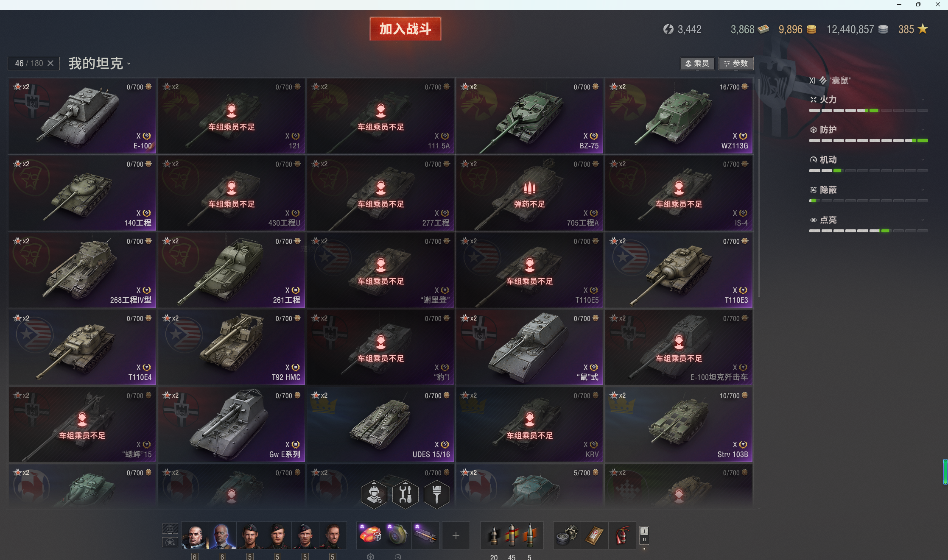Click the 加入战斗 join battle button
Image resolution: width=948 pixels, height=560 pixels.
point(405,29)
